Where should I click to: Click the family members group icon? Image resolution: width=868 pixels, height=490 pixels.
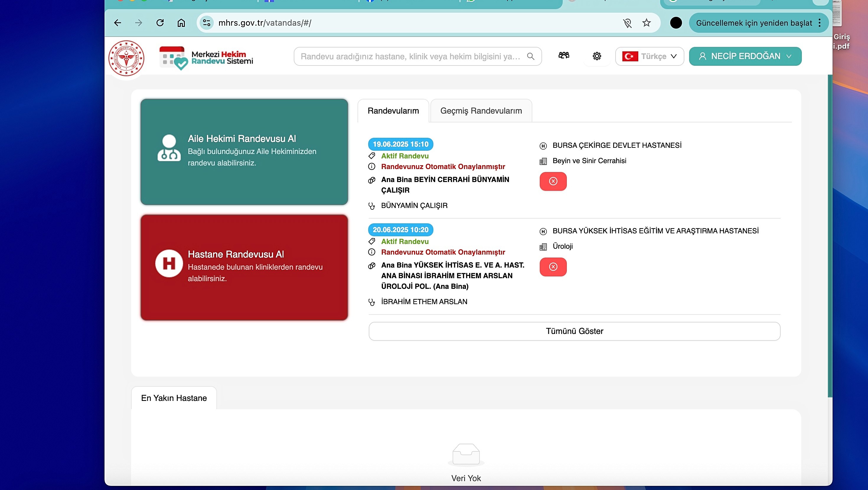pyautogui.click(x=564, y=55)
